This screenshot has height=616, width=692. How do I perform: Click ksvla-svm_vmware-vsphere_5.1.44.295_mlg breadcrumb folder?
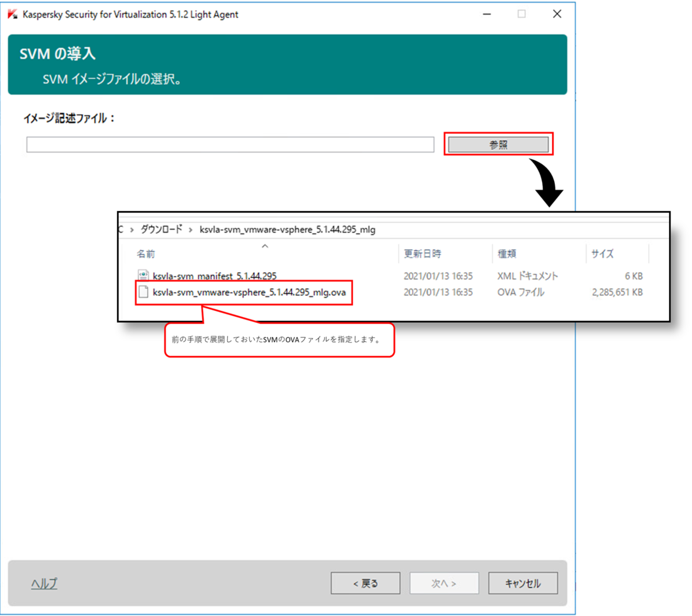pos(287,230)
